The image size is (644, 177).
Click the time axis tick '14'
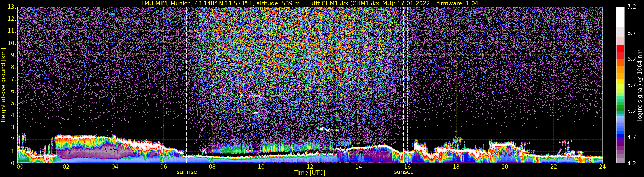358,167
